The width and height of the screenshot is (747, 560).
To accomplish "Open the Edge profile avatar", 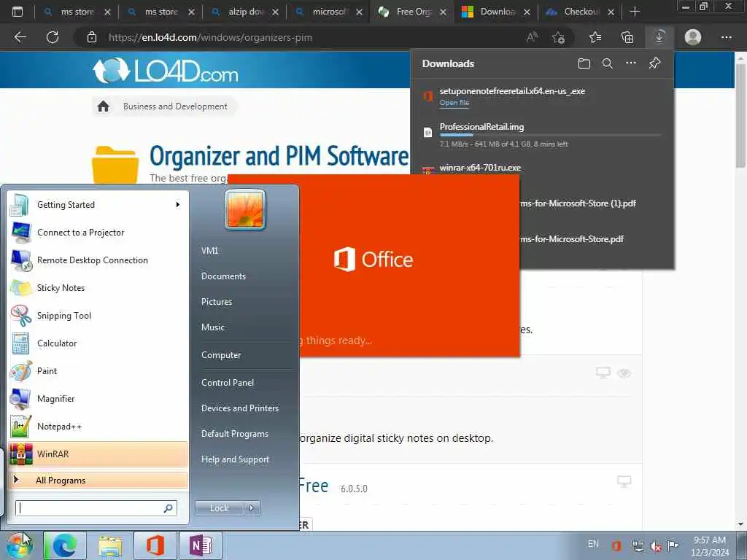I will (x=693, y=37).
